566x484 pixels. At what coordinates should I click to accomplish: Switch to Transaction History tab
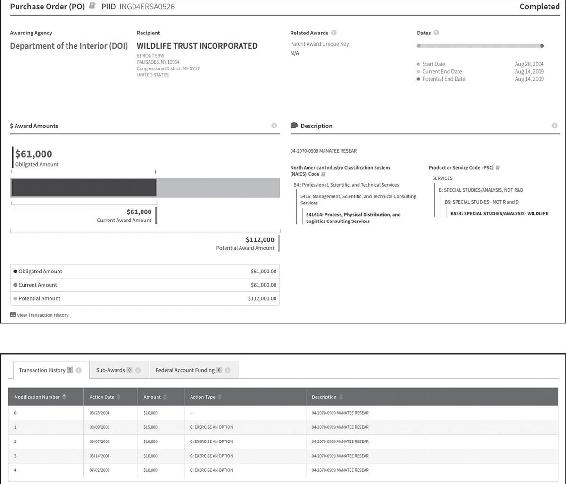[50, 370]
